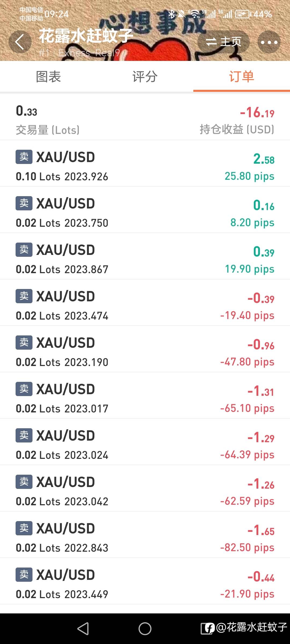The width and height of the screenshot is (290, 644).
Task: Switch to the 图表 tab
Action: coord(48,77)
